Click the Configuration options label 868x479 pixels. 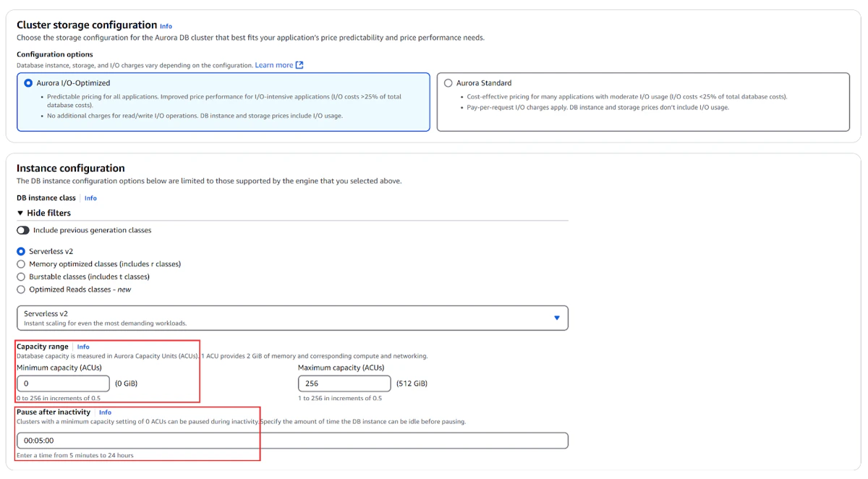(55, 54)
